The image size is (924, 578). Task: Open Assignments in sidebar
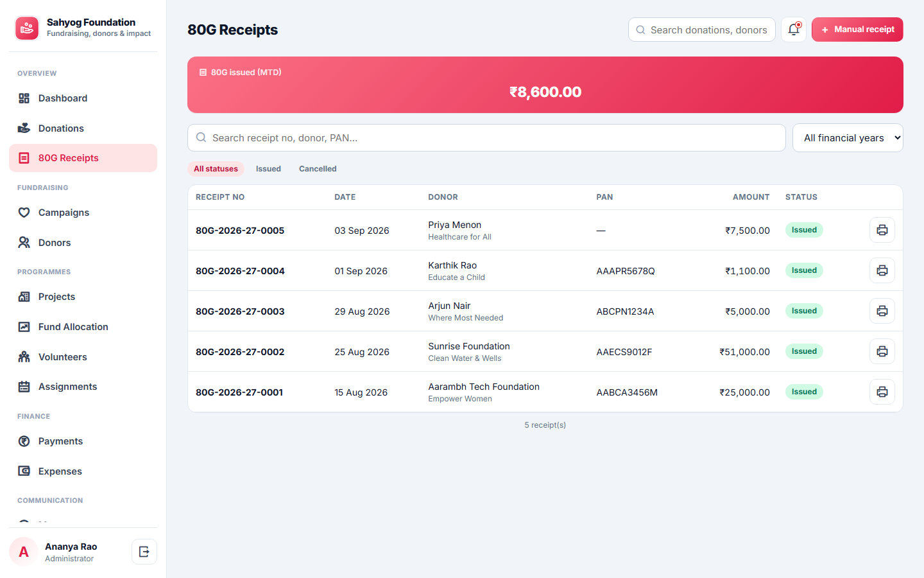[x=83, y=387]
